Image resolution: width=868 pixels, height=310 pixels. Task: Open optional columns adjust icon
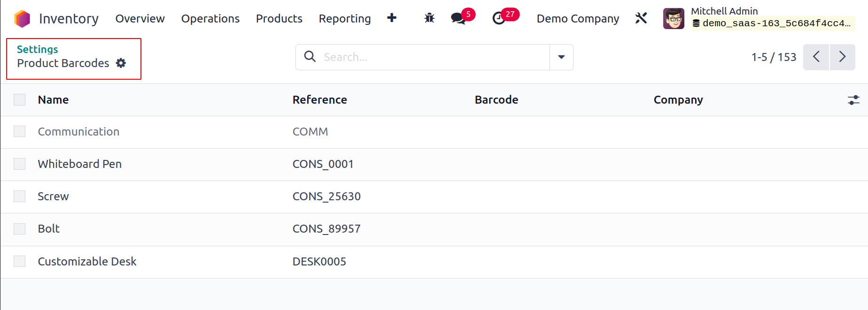pyautogui.click(x=853, y=100)
